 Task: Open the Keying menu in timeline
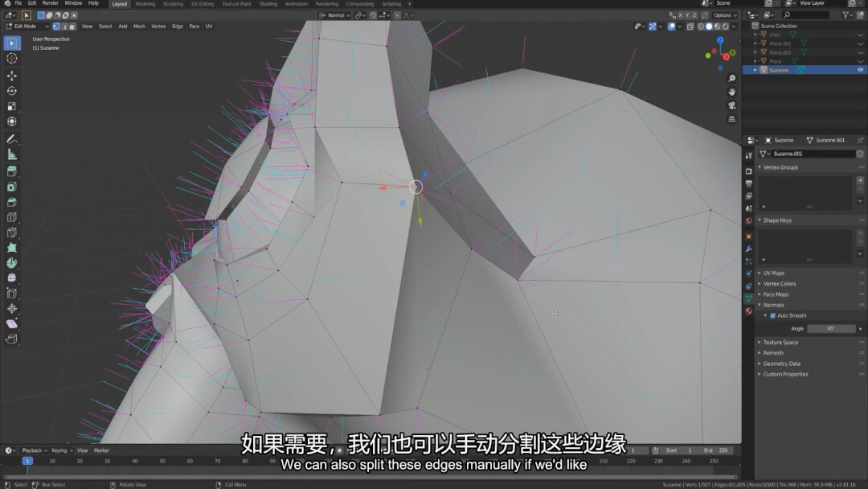[x=61, y=450]
